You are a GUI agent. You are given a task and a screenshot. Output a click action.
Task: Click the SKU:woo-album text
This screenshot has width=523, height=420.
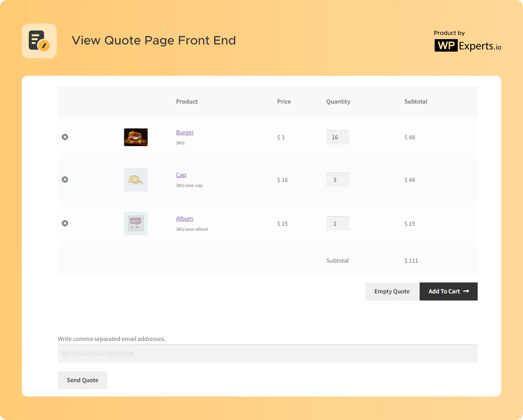pyautogui.click(x=192, y=229)
